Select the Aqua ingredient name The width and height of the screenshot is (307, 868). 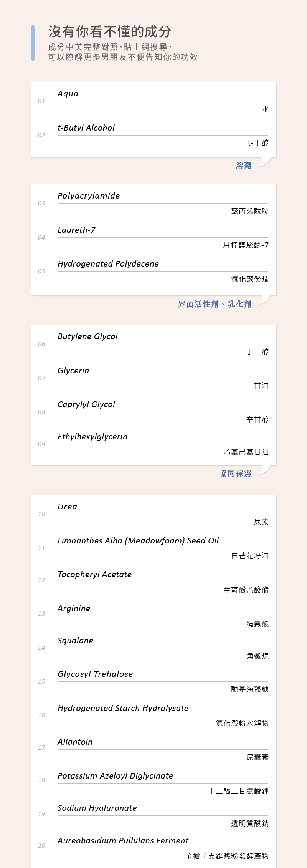coord(68,94)
